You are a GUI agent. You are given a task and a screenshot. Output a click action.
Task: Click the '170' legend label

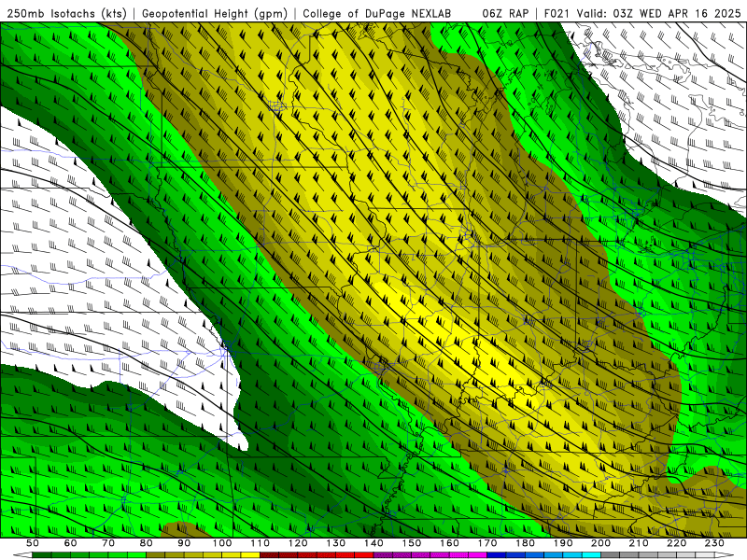[487, 543]
